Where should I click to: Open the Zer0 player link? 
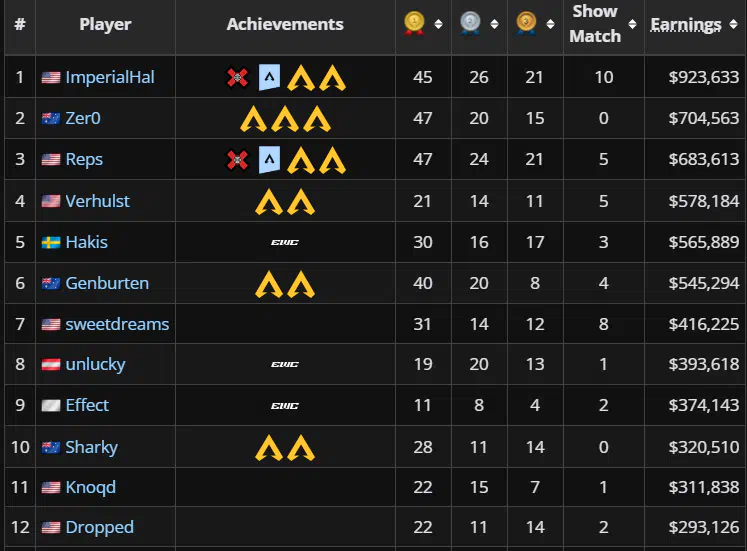tap(83, 118)
